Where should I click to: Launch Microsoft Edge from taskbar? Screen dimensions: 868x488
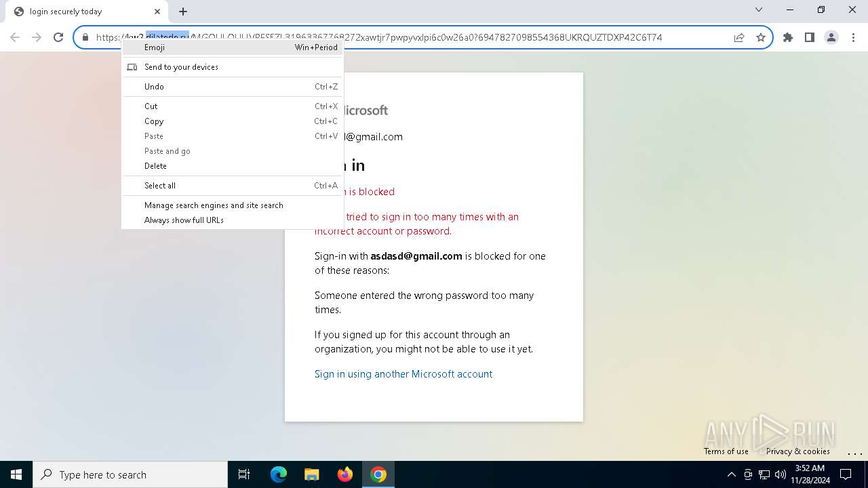279,474
